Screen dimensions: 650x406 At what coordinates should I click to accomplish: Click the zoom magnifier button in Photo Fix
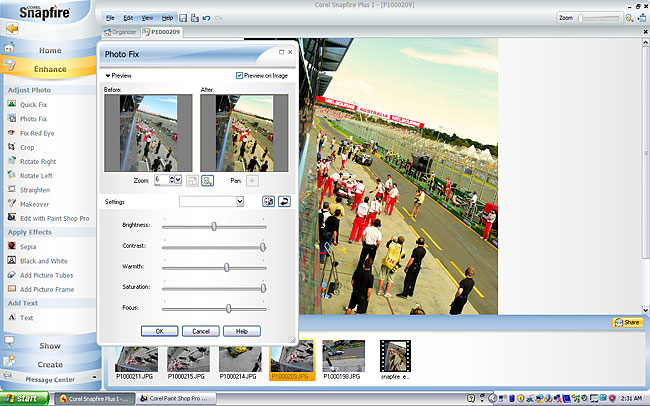(x=208, y=180)
